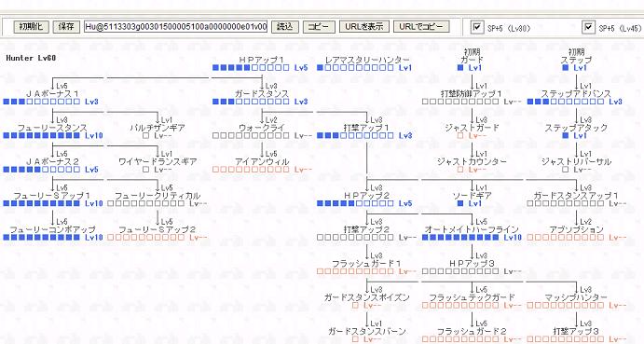This screenshot has width=644, height=344.
Task: Click the build code text field
Action: click(176, 27)
